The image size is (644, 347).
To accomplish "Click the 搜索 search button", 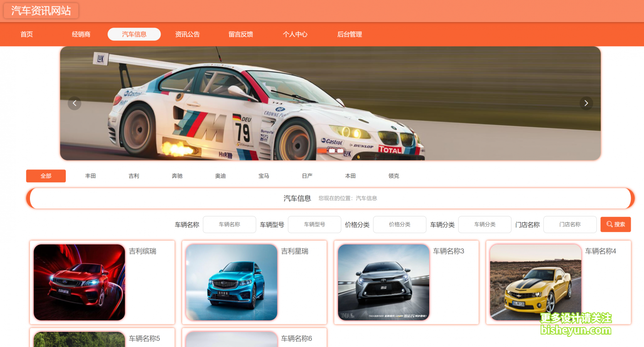I will (615, 225).
